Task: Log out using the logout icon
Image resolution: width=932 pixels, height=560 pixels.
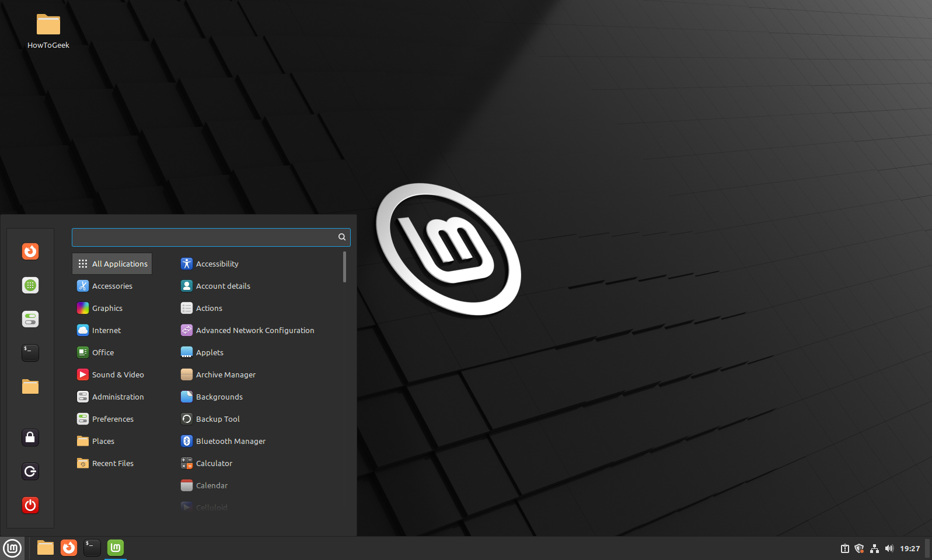Action: (30, 471)
